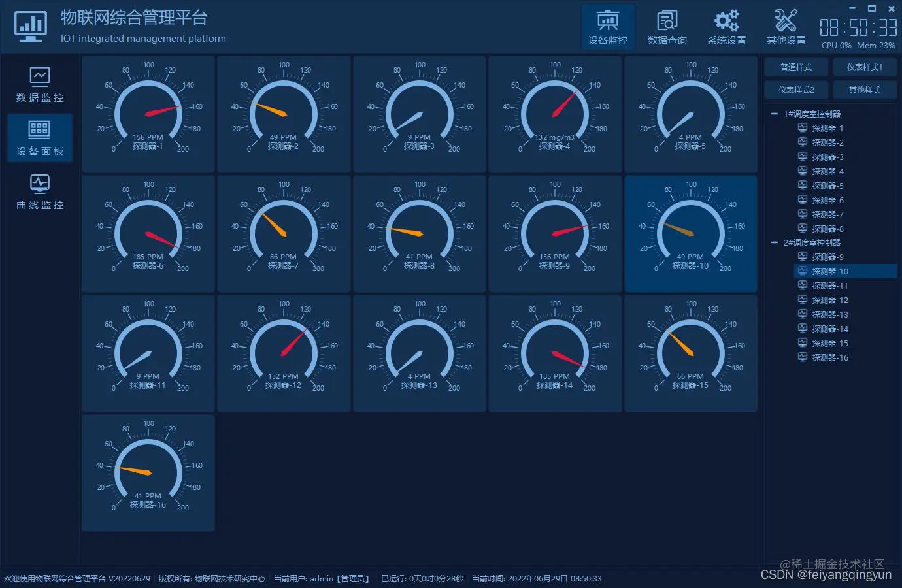This screenshot has width=902, height=588.
Task: Click the monitor icon beside 探测器-1
Action: pyautogui.click(x=803, y=128)
